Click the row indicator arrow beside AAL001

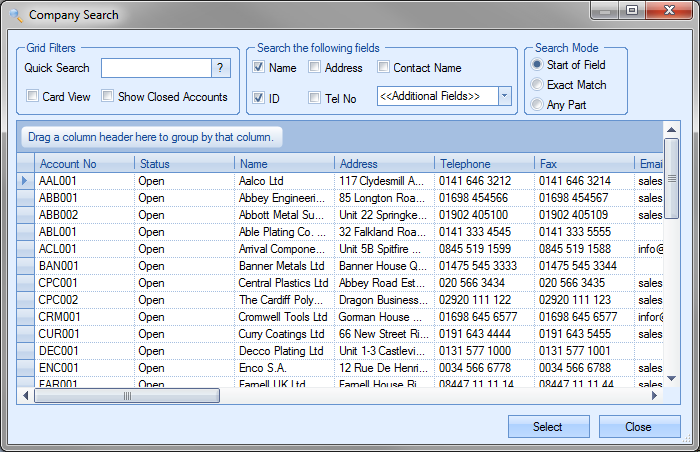click(25, 181)
